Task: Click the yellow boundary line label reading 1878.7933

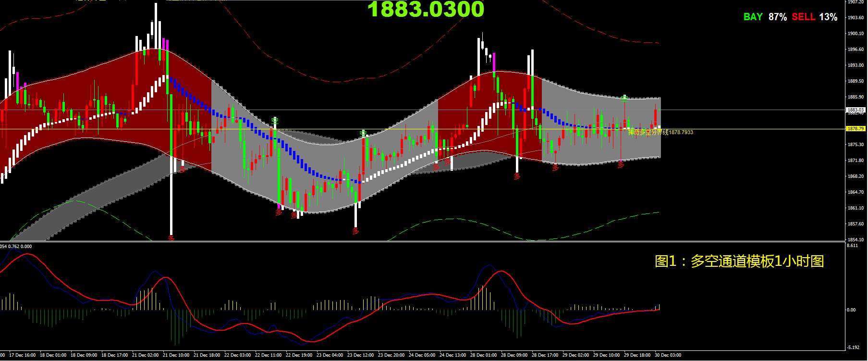Action: pyautogui.click(x=660, y=132)
